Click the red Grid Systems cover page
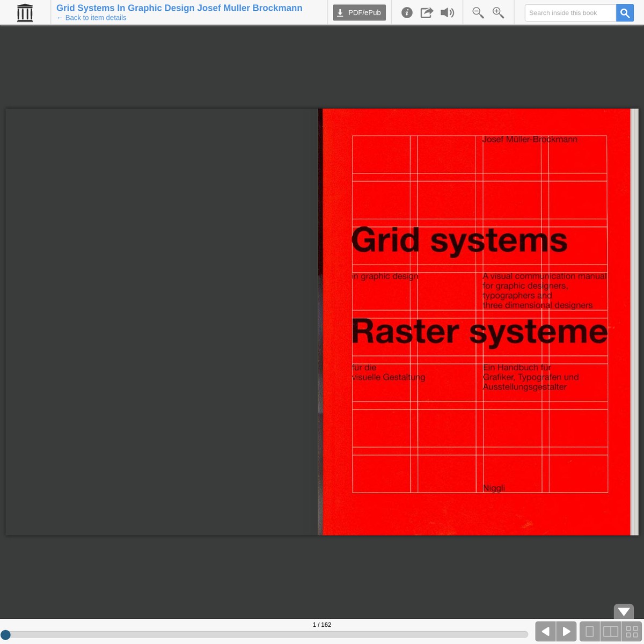This screenshot has height=644, width=644. point(478,322)
